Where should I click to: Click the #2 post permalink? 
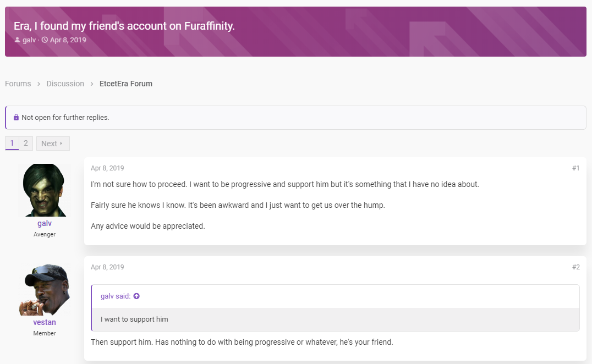(x=575, y=267)
